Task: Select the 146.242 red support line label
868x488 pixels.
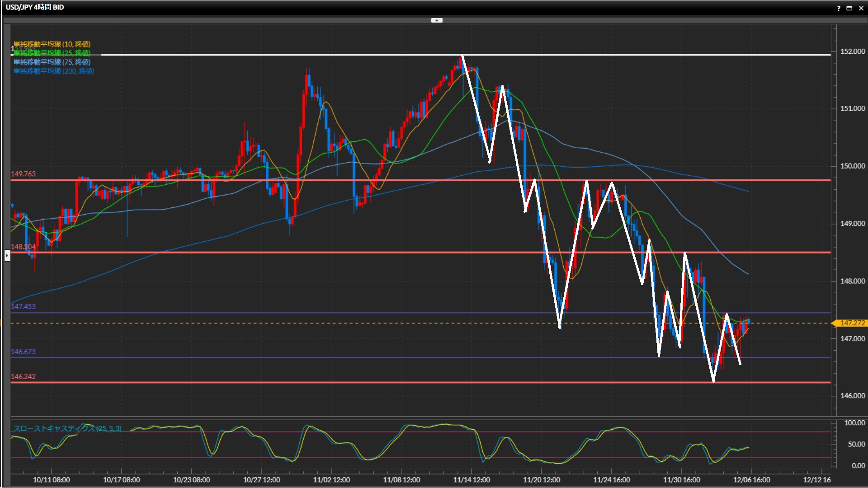Action: pos(23,376)
